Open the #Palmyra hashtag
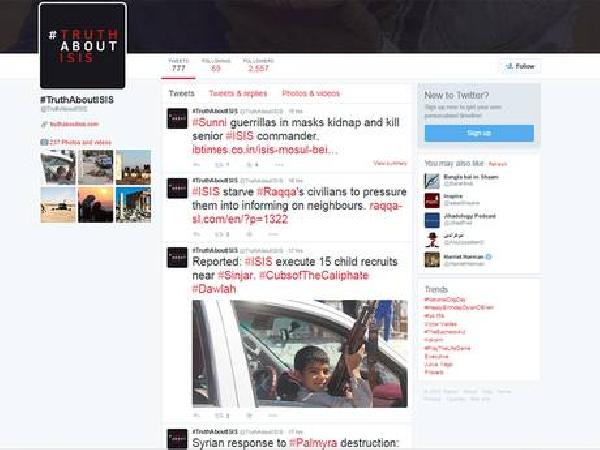The width and height of the screenshot is (600, 450). [313, 443]
